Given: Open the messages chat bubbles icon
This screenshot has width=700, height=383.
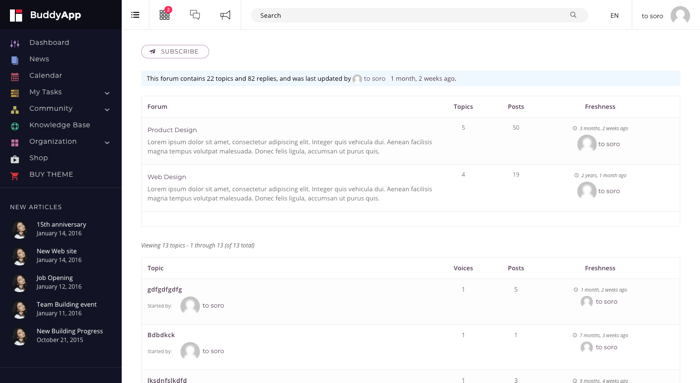Looking at the screenshot, I should pyautogui.click(x=195, y=15).
